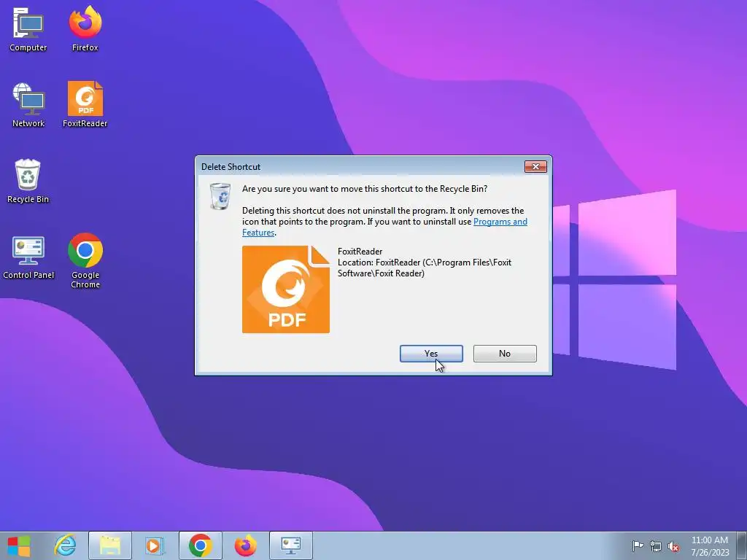Viewport: 747px width, 560px height.
Task: Confirm deletion with the Yes button
Action: pyautogui.click(x=431, y=354)
